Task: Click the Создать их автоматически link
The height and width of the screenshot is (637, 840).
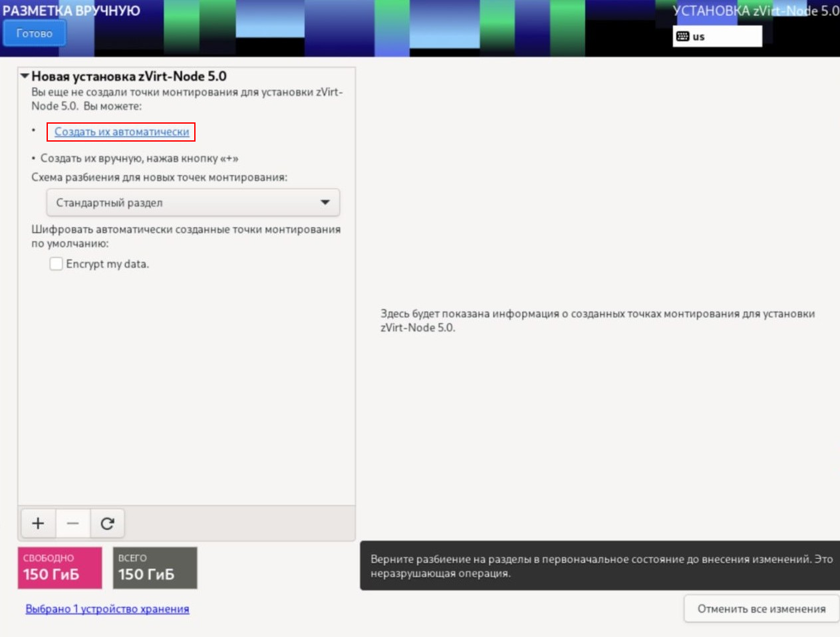Action: coord(122,132)
